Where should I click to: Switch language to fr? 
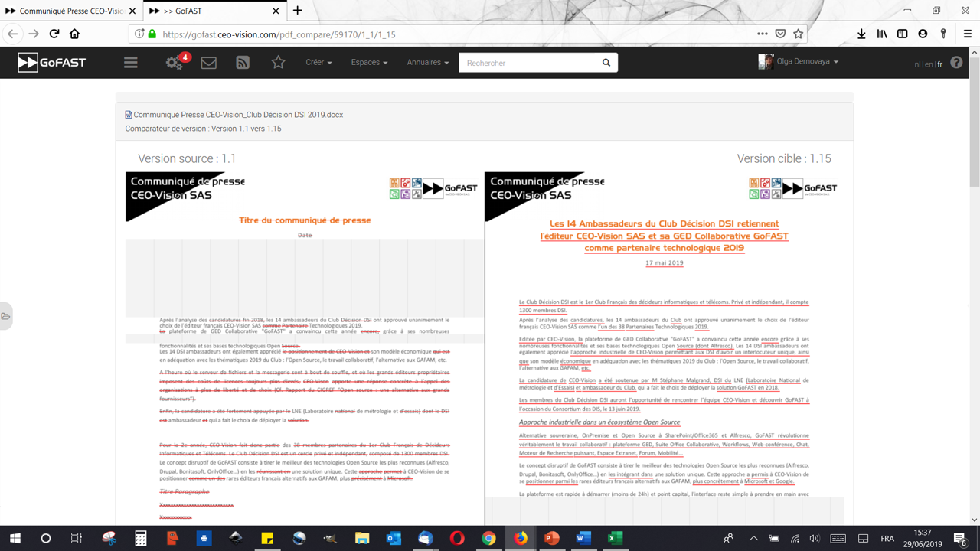940,64
